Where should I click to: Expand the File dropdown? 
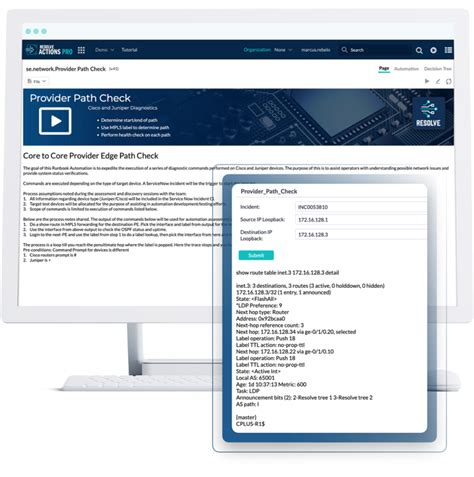(x=37, y=81)
